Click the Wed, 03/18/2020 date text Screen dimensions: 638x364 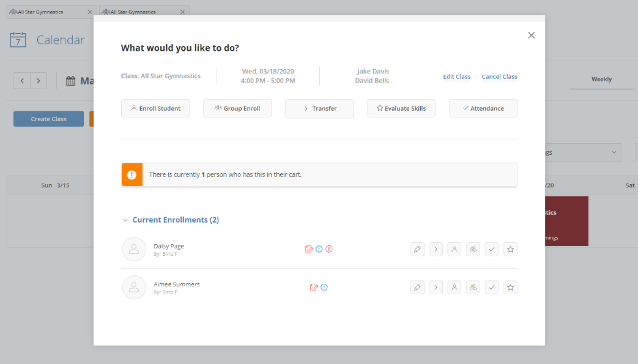pos(268,71)
